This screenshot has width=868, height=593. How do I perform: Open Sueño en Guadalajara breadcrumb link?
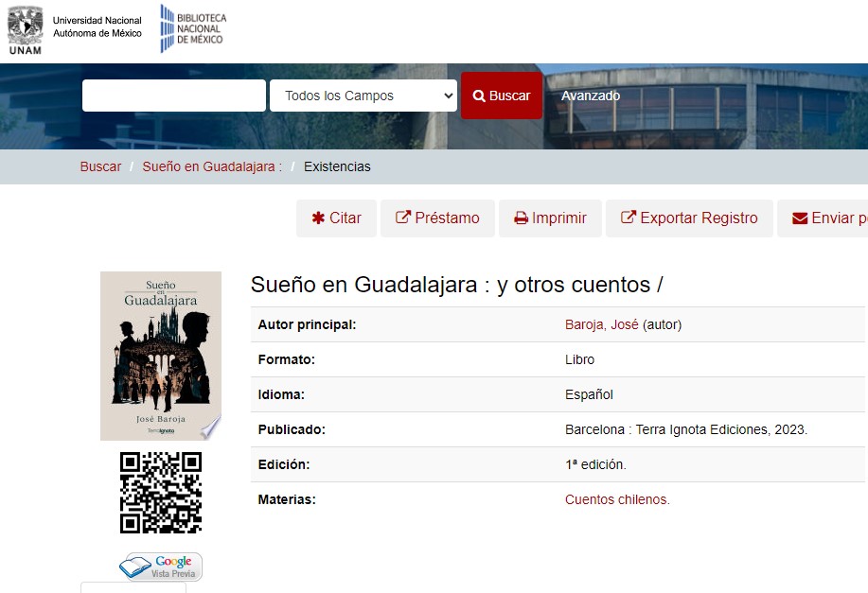pos(212,166)
